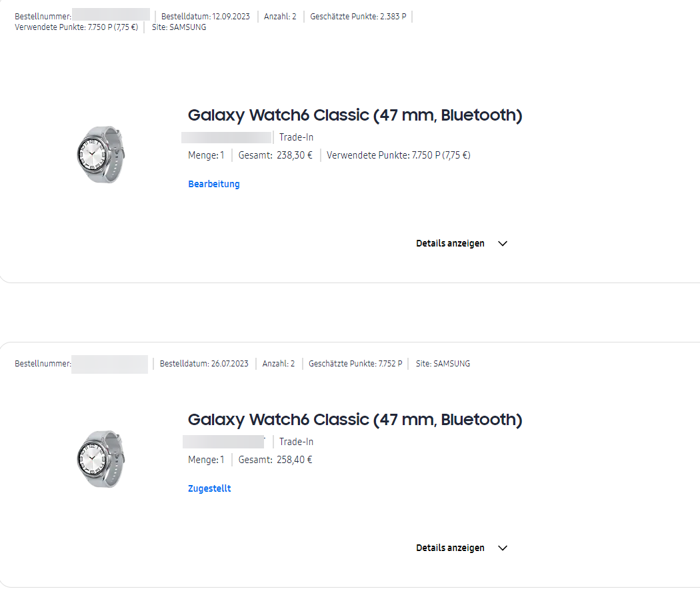Click Geschätzte Punkte 7.752 P
The width and height of the screenshot is (700, 599).
click(355, 364)
